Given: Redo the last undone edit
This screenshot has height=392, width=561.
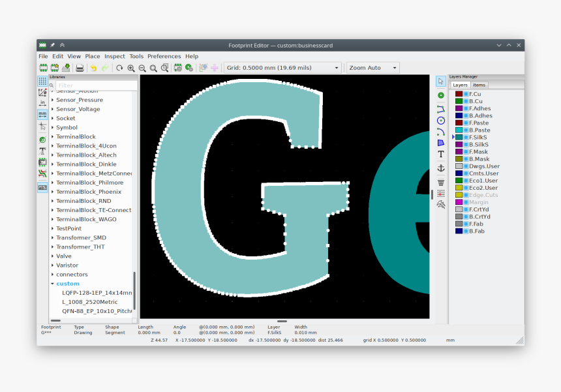Looking at the screenshot, I should [x=105, y=68].
